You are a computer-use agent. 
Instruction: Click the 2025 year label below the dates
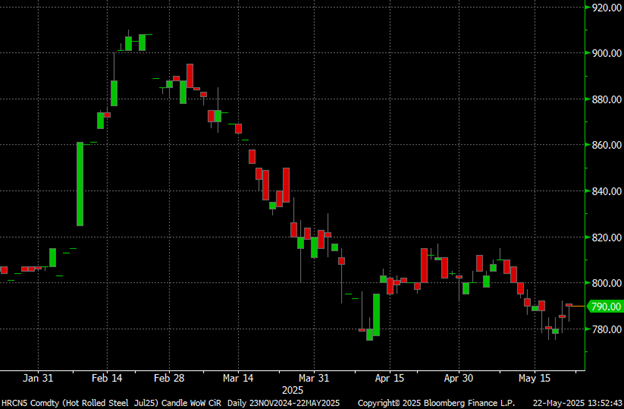(x=293, y=390)
